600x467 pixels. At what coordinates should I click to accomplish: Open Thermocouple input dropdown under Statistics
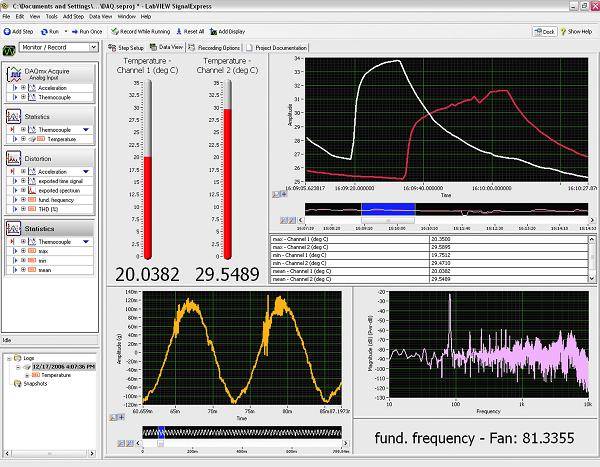coord(85,130)
